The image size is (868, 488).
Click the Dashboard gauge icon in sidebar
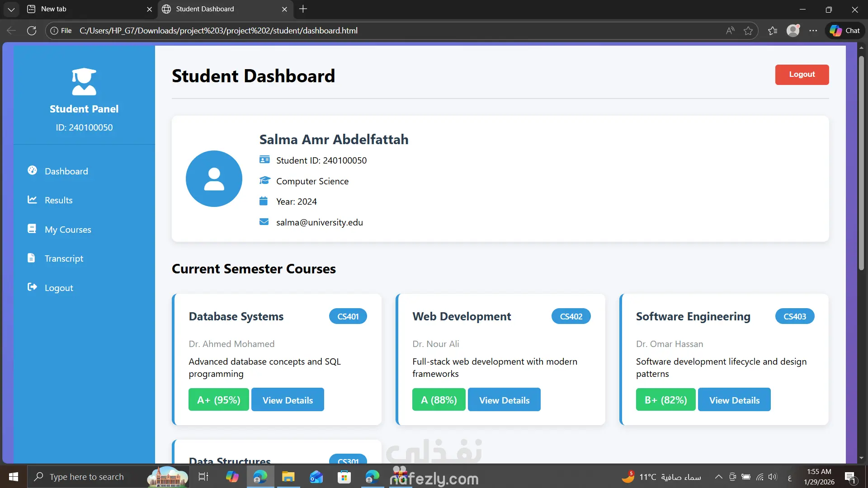(32, 170)
